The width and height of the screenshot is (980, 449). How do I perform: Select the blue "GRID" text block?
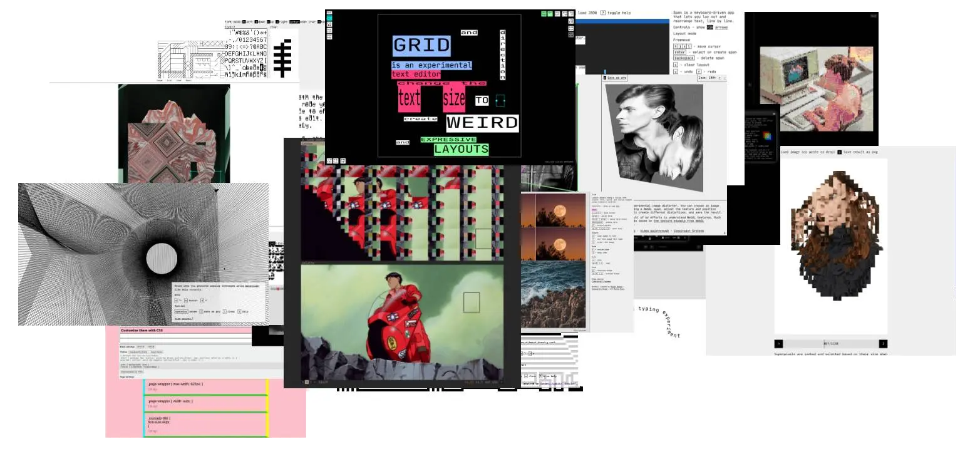[x=422, y=45]
